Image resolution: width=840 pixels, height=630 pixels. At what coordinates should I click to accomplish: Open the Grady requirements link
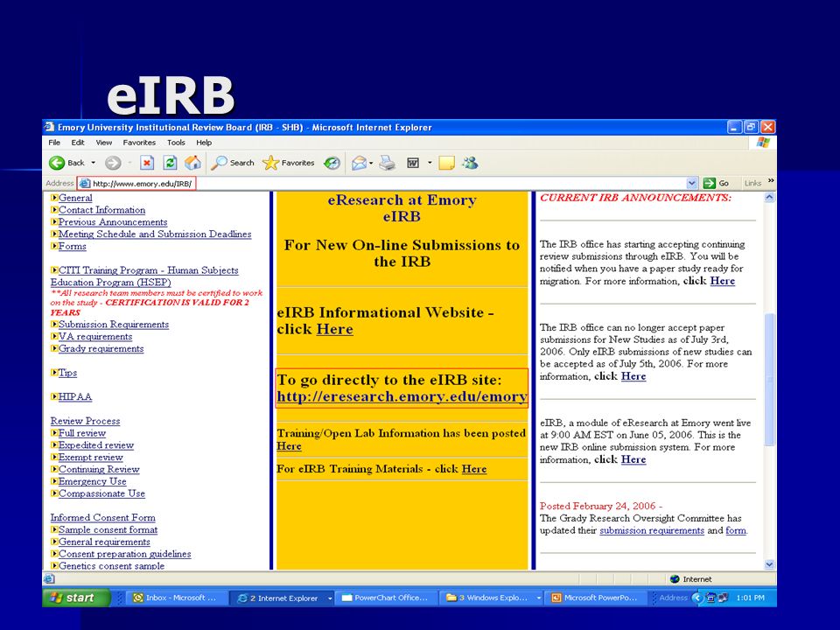point(101,349)
